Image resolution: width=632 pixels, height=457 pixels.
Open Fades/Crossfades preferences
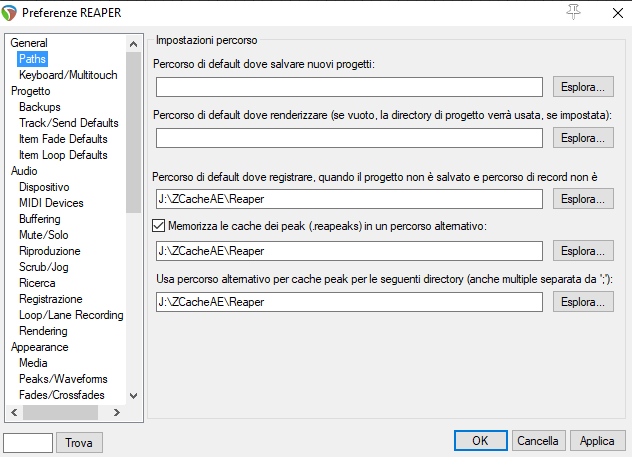[62, 395]
